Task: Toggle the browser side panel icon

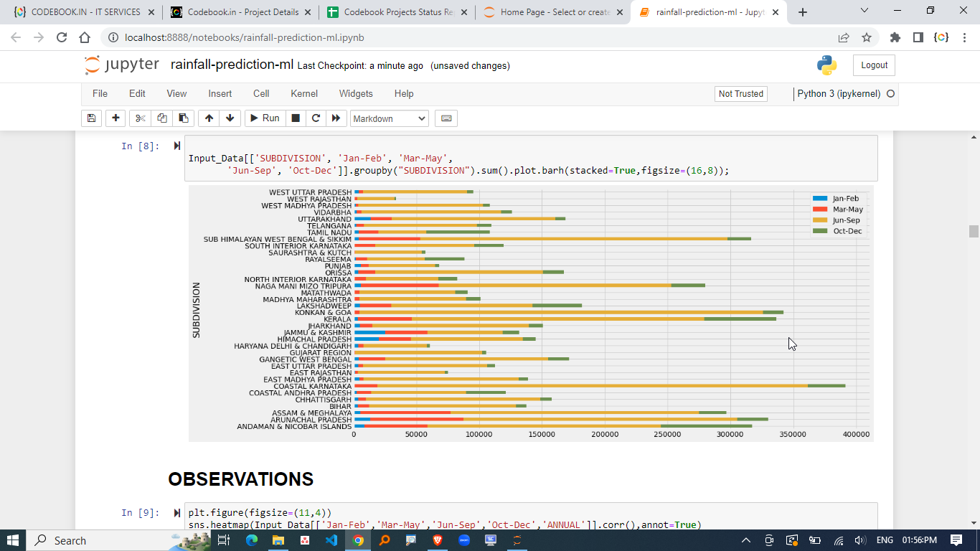Action: coord(918,37)
